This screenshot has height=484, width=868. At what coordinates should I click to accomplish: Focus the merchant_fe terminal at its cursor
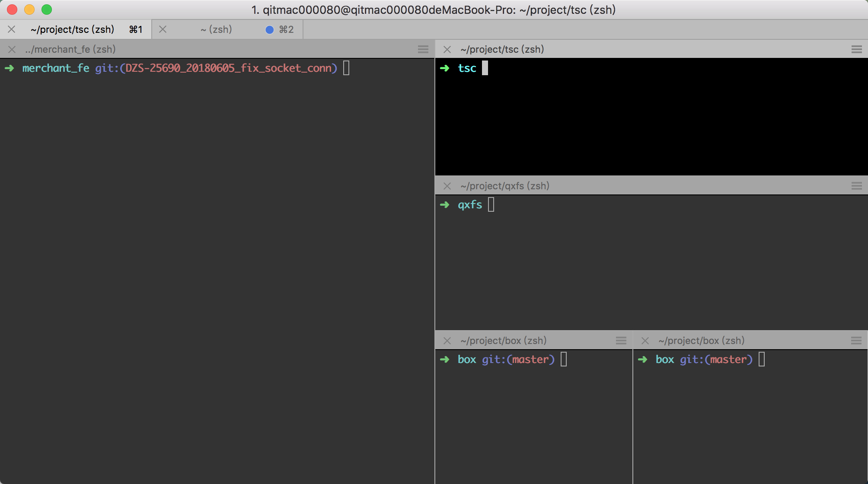point(346,68)
